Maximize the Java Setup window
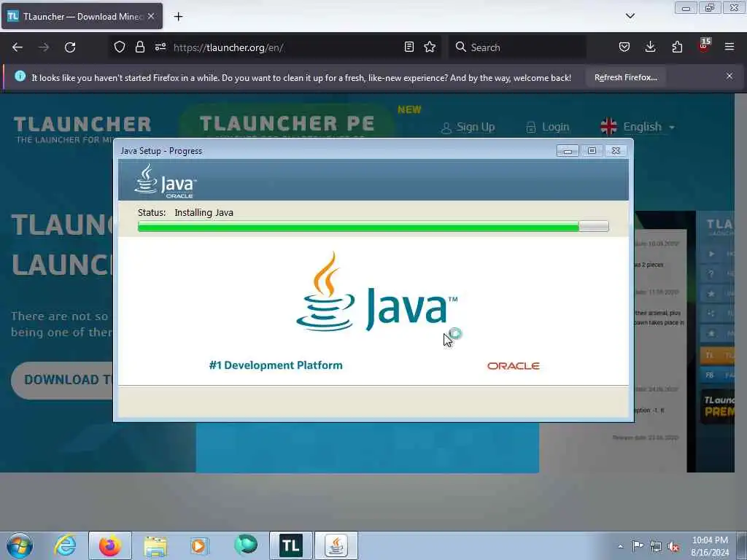The image size is (747, 560). tap(592, 151)
